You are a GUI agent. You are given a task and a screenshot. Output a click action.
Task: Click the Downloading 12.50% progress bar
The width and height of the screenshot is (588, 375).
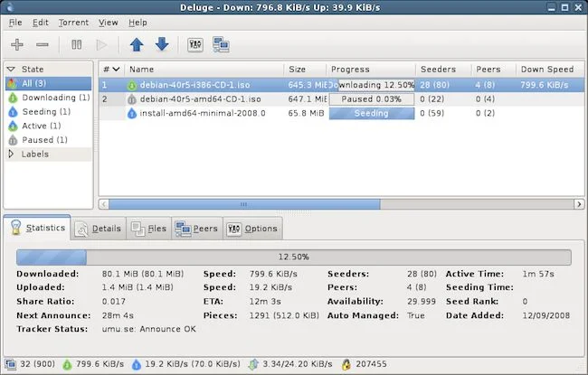click(372, 85)
